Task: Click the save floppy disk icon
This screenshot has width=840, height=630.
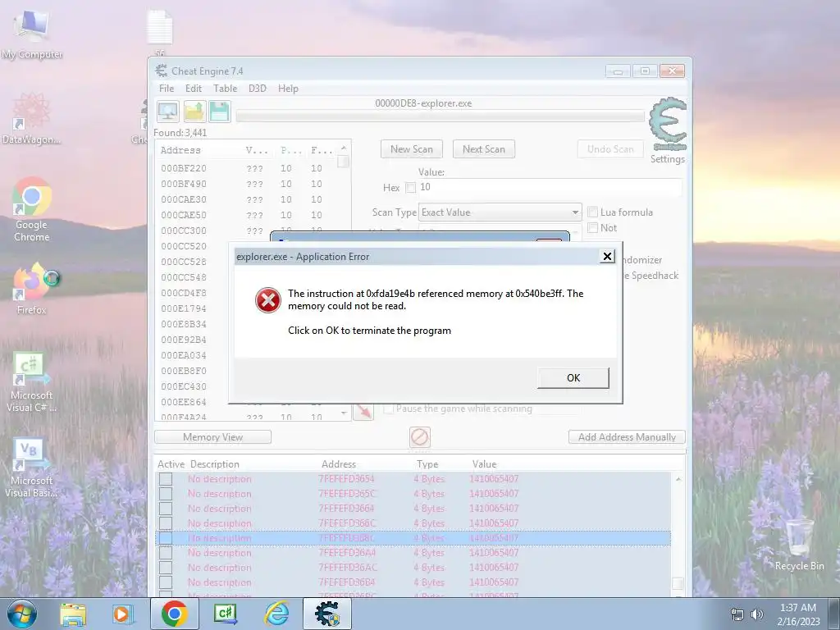Action: pyautogui.click(x=220, y=112)
